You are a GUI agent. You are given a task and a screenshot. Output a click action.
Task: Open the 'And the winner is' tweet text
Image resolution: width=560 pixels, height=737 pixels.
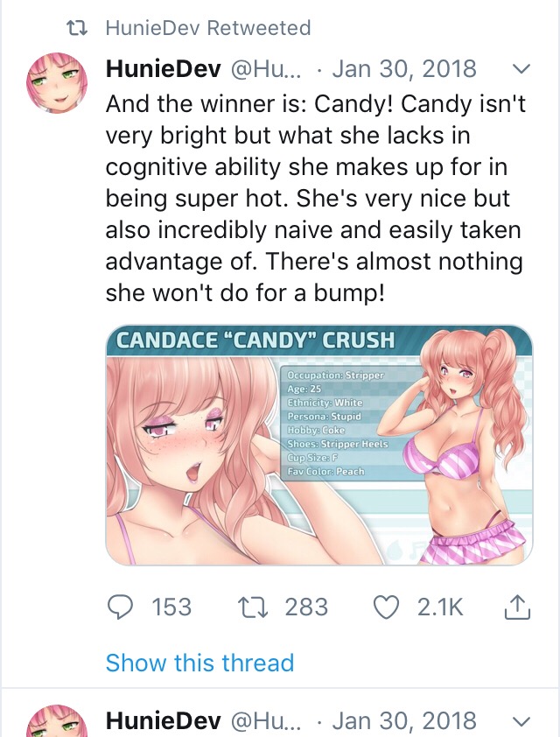pos(315,199)
